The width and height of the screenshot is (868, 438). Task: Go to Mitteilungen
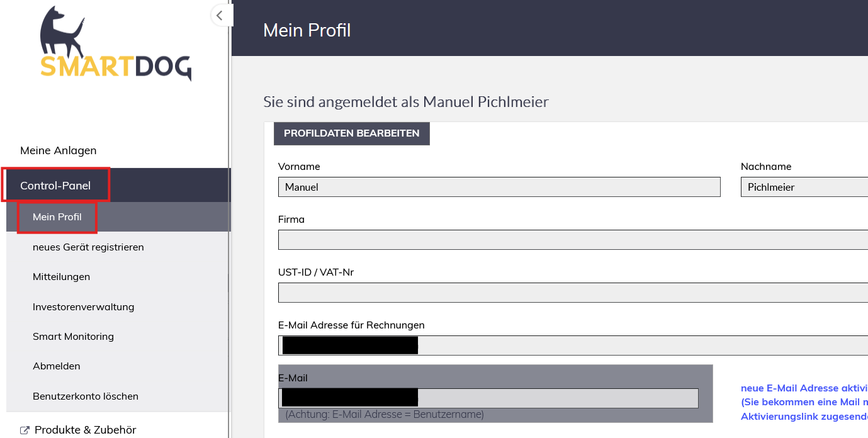61,277
